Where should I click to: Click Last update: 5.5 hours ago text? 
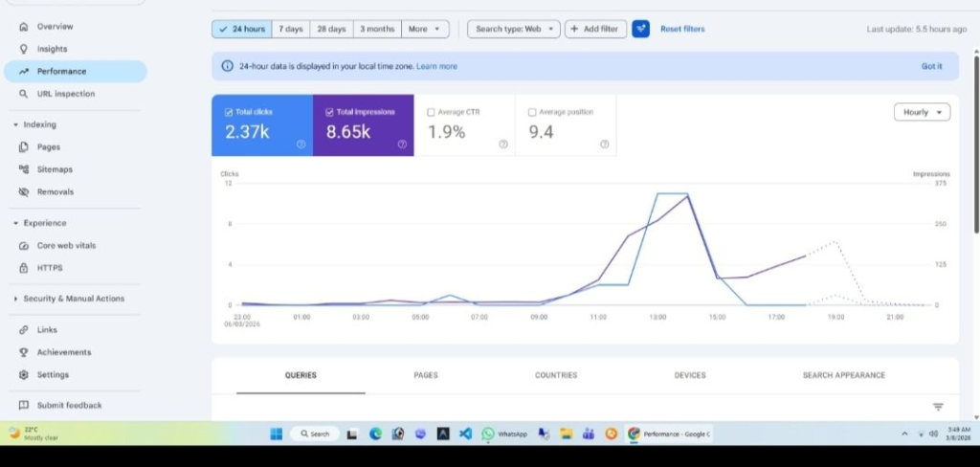(916, 29)
